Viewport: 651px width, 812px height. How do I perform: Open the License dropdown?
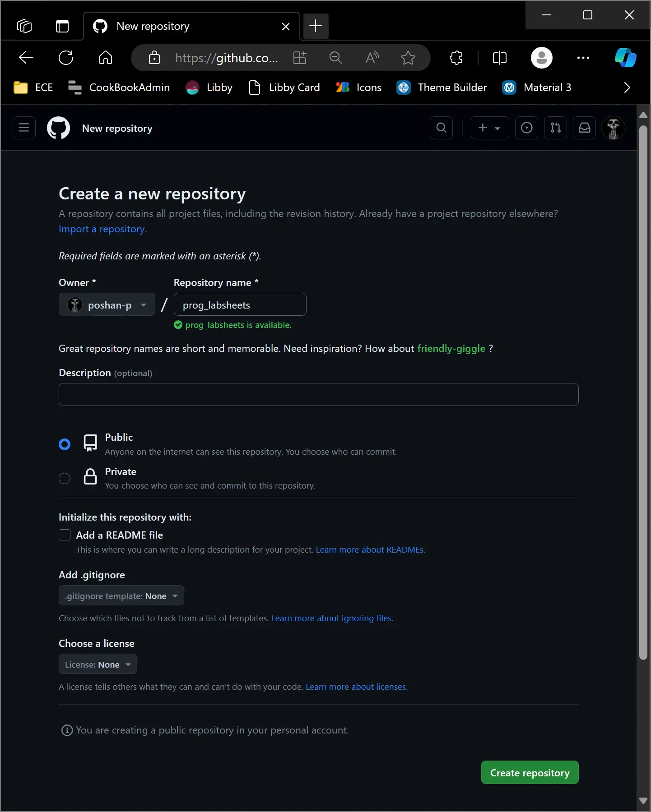(x=98, y=664)
